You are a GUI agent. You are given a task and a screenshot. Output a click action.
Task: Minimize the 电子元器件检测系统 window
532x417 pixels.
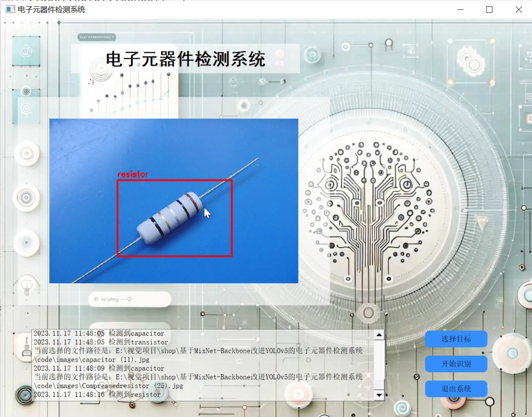click(460, 9)
